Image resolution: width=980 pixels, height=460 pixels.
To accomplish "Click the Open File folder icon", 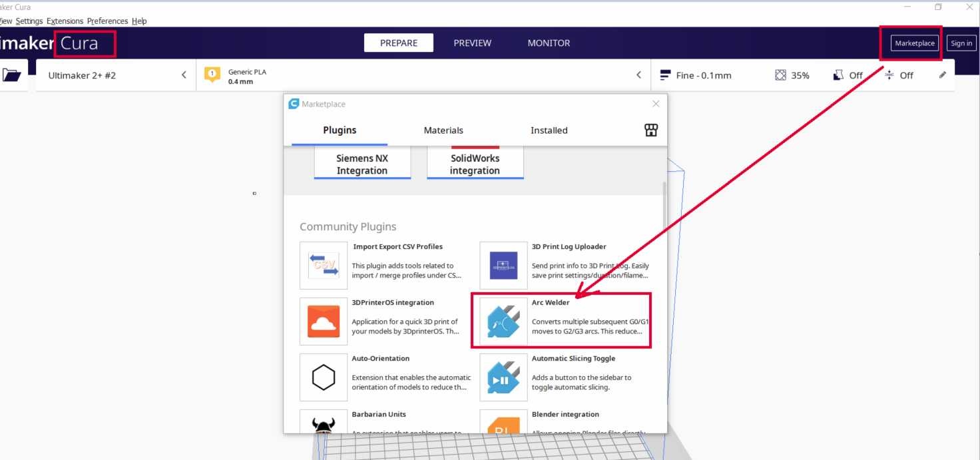I will [12, 75].
